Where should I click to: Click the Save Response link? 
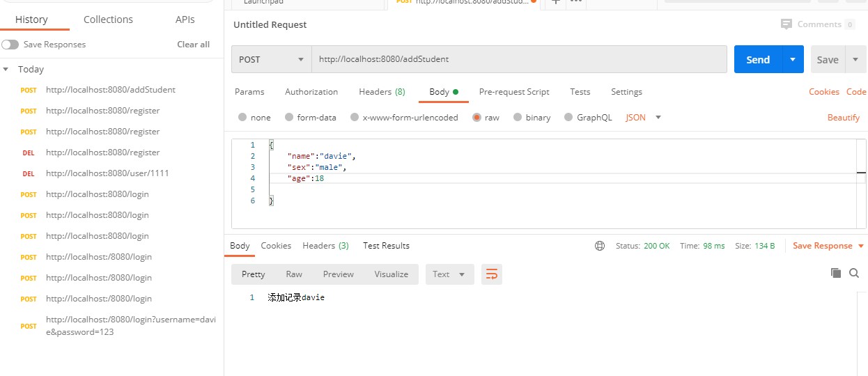823,246
